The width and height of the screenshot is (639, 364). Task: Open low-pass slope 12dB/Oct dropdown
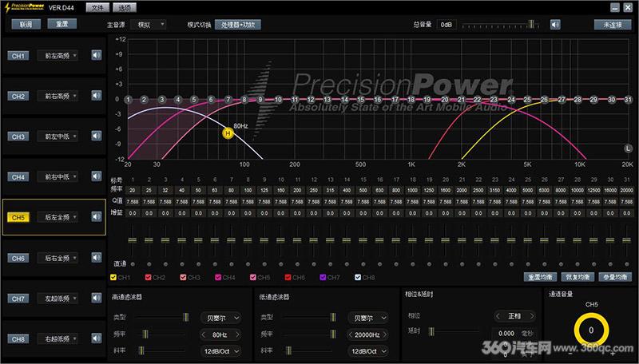click(x=368, y=351)
